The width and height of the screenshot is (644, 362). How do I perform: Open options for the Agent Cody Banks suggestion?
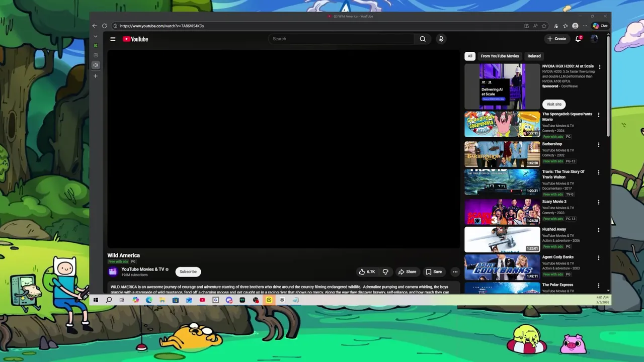click(x=599, y=258)
